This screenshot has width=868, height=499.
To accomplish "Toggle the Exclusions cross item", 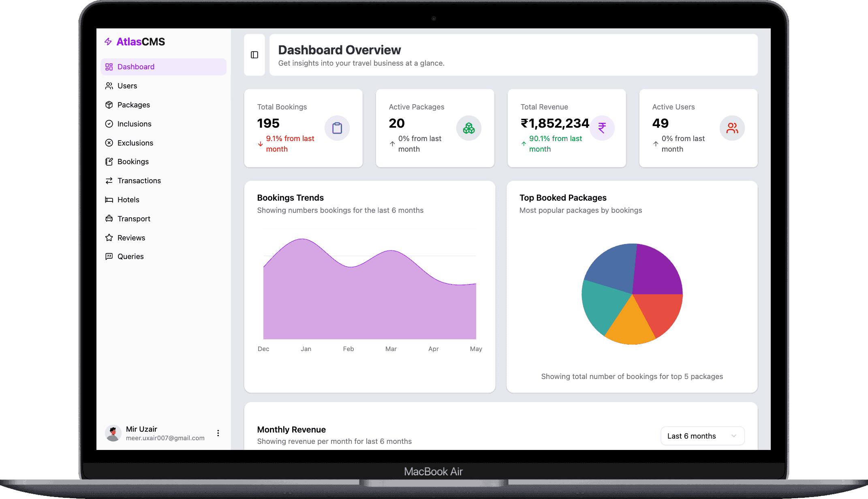I will point(109,143).
